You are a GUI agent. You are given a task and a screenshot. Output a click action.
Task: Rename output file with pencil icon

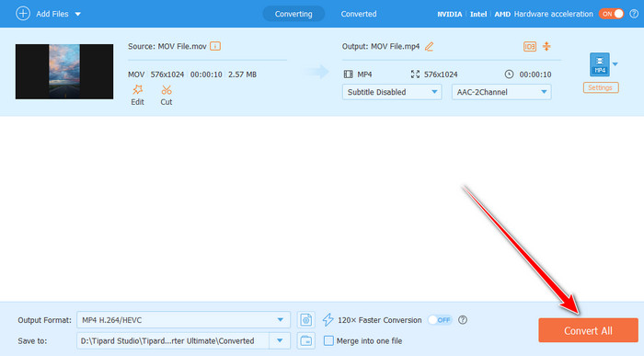click(x=430, y=46)
